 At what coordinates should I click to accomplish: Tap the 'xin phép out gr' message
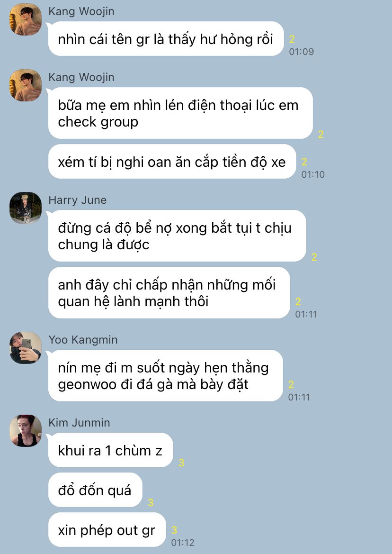point(107,530)
